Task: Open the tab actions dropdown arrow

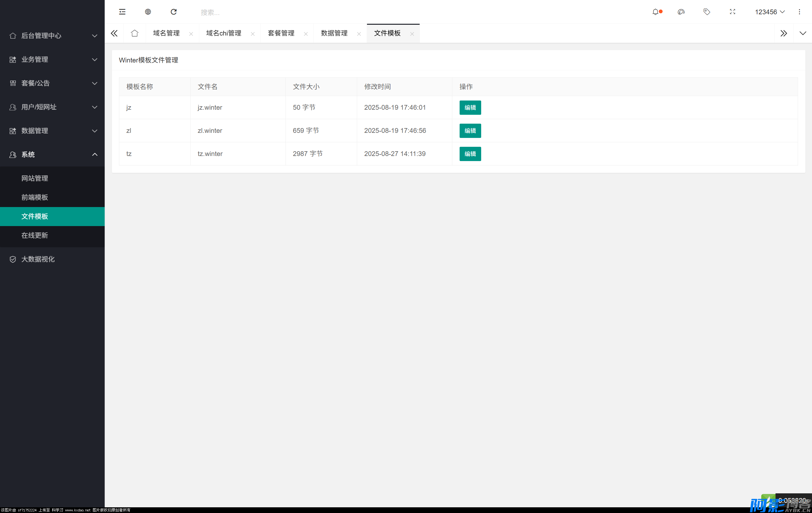Action: coord(802,33)
